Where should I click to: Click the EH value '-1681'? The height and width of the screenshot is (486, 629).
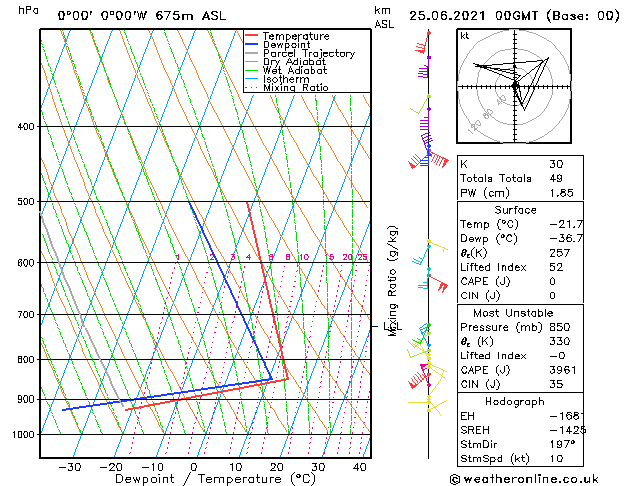[567, 416]
